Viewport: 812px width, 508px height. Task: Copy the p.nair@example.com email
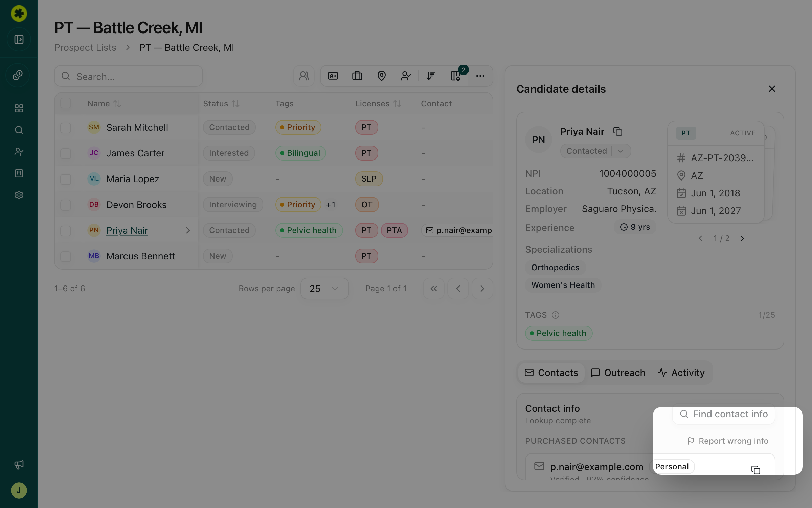[x=756, y=470]
